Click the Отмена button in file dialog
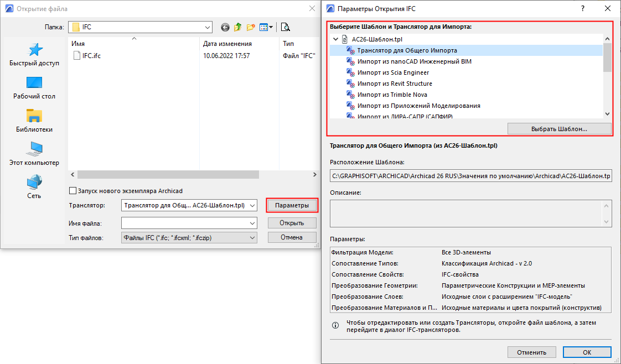The height and width of the screenshot is (364, 621). [x=292, y=237]
